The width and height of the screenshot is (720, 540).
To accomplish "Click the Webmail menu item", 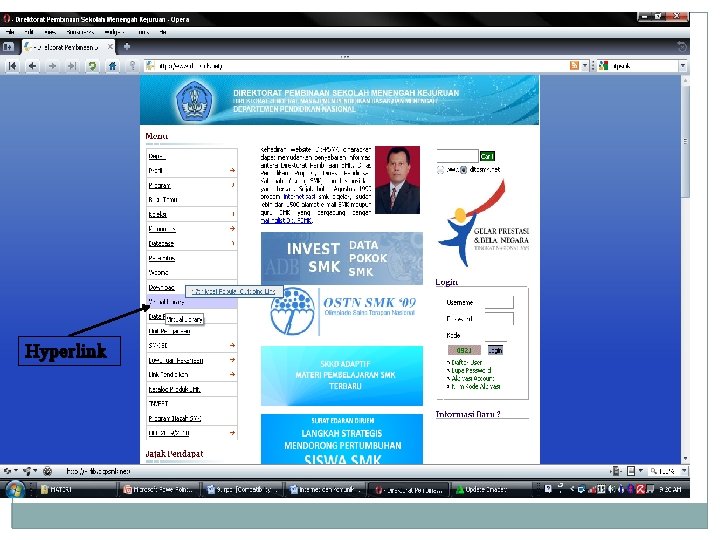I will [x=159, y=272].
